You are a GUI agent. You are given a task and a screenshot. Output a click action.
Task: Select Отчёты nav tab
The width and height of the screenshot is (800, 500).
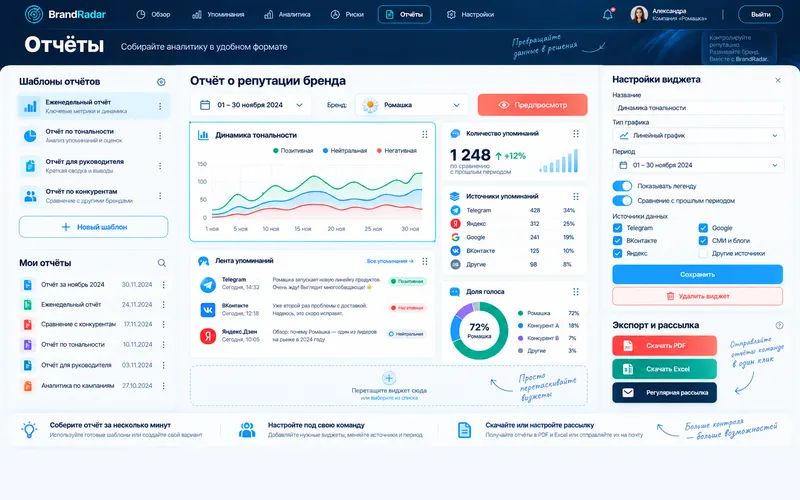(404, 14)
